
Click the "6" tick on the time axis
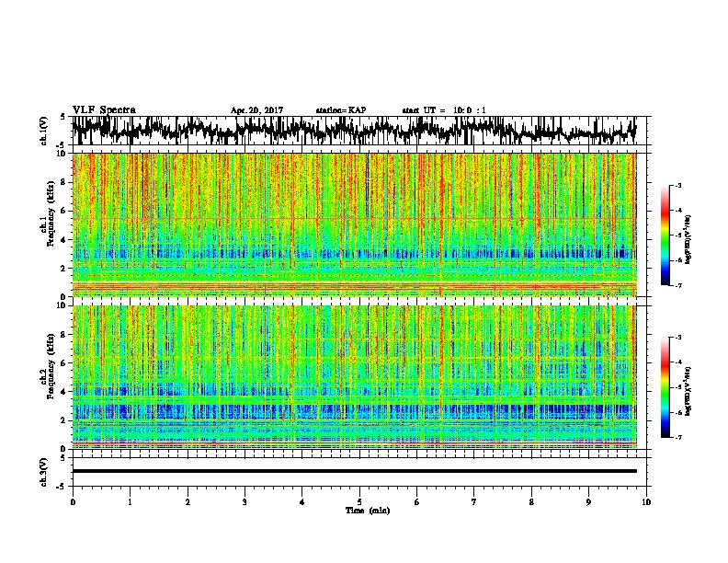click(417, 502)
